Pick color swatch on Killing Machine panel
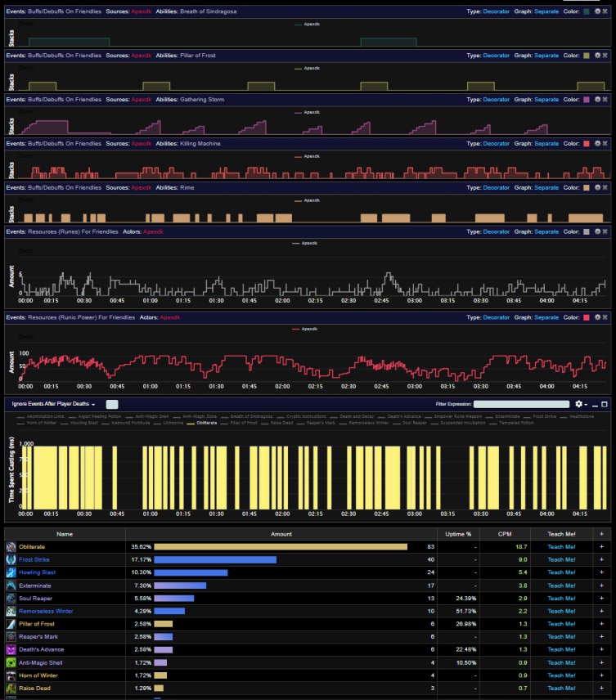 pos(587,143)
